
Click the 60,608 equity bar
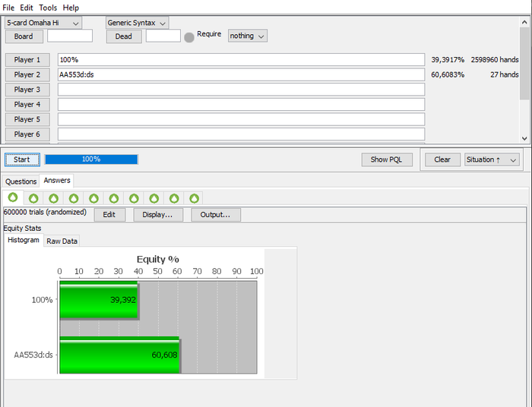[x=119, y=355]
